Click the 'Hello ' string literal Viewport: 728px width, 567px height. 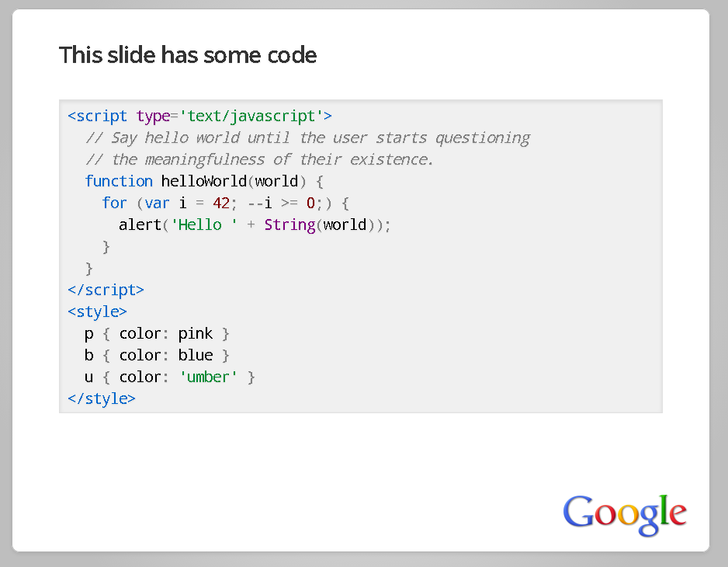(x=204, y=225)
